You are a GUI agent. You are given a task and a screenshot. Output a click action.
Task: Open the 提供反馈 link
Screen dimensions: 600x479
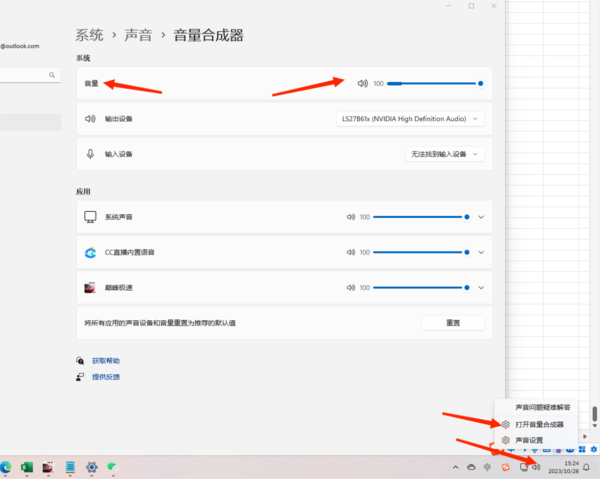point(106,377)
